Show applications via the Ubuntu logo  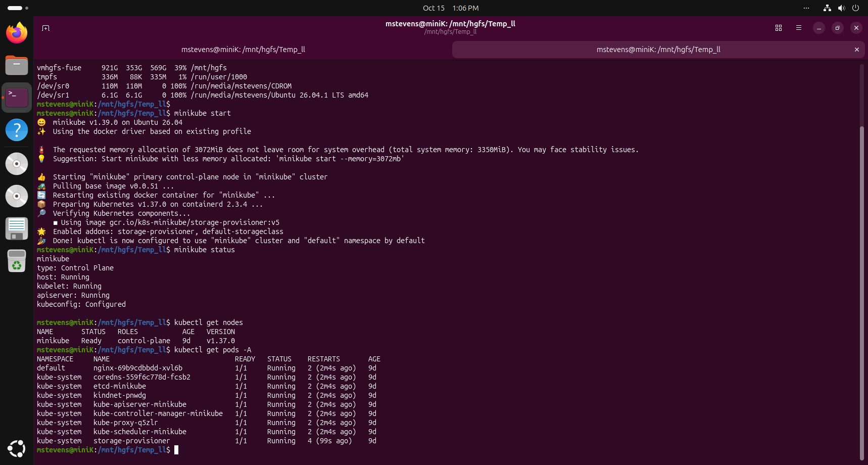tap(17, 448)
